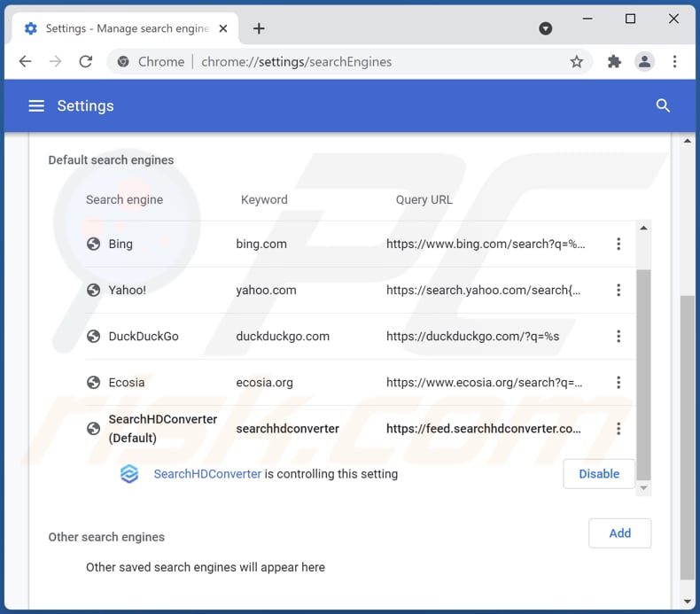Open the Chrome profile avatar
Screen dimensions: 700x614
coord(644,62)
